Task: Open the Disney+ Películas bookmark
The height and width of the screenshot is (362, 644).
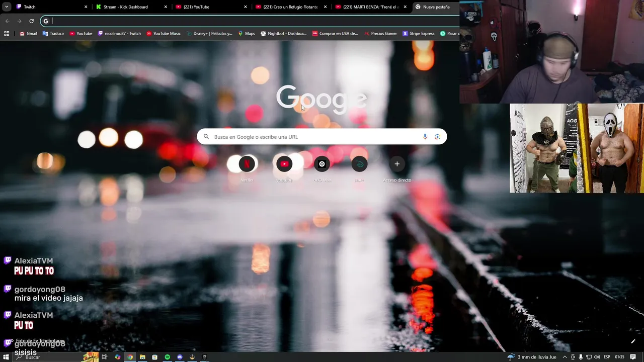Action: pyautogui.click(x=209, y=34)
